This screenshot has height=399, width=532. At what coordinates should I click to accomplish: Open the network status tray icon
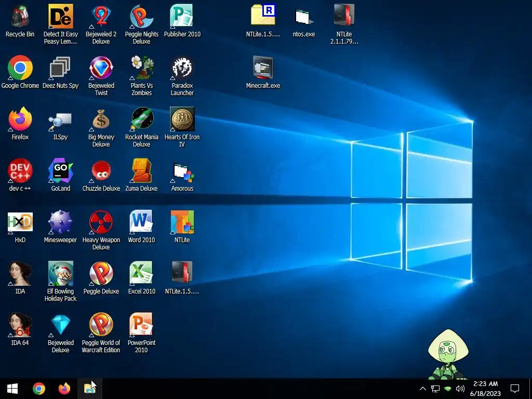point(435,389)
